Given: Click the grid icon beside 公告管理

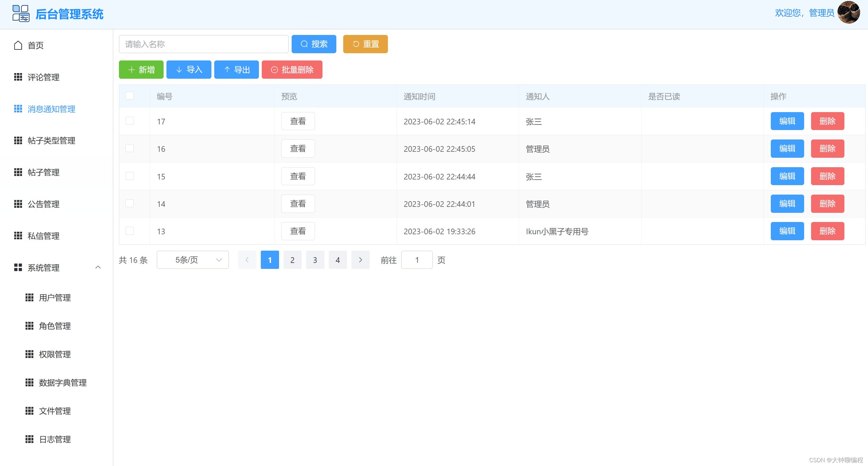Looking at the screenshot, I should (x=18, y=204).
